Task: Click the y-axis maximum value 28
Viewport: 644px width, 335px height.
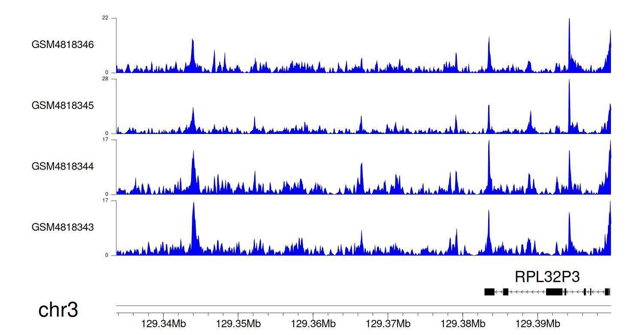Action: click(105, 79)
